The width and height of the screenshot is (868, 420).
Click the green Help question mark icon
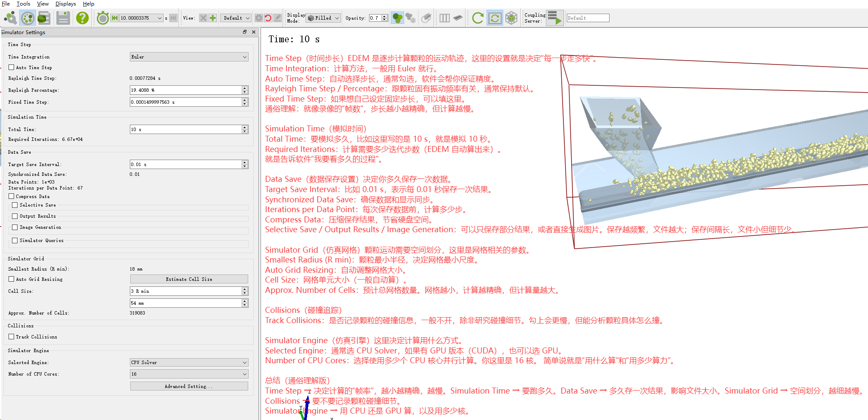pos(82,18)
